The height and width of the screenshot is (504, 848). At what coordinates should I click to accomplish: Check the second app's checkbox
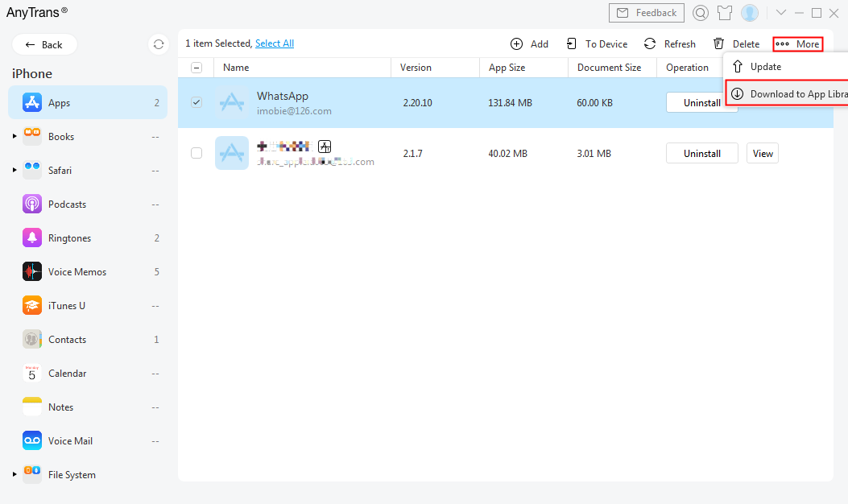pyautogui.click(x=196, y=153)
